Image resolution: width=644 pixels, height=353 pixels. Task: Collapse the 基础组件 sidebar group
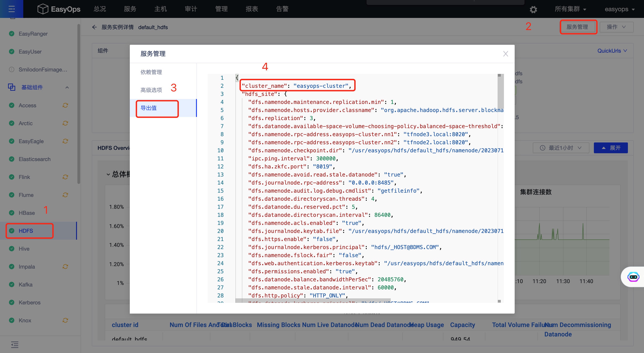coord(67,87)
